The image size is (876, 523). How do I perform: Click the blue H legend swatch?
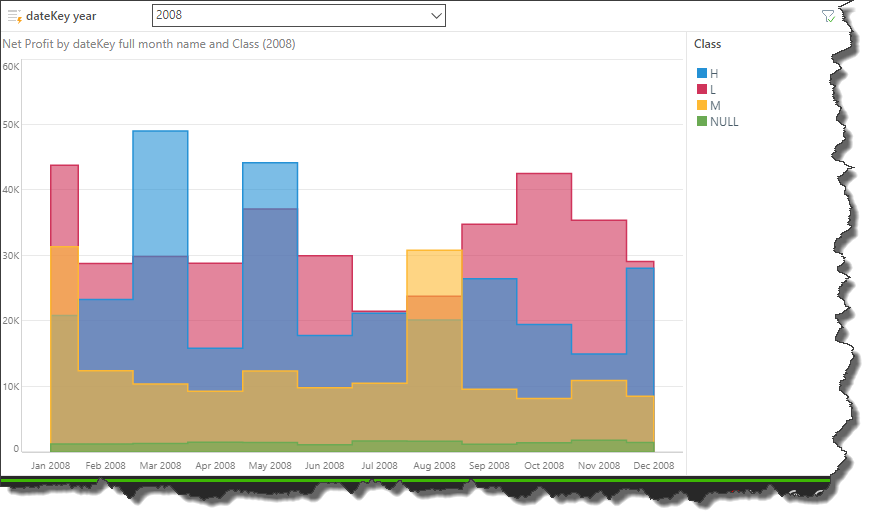click(x=702, y=74)
